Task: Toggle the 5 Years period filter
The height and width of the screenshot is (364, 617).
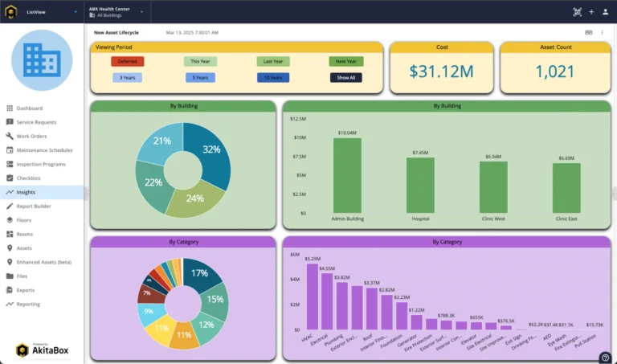Action: pyautogui.click(x=200, y=78)
